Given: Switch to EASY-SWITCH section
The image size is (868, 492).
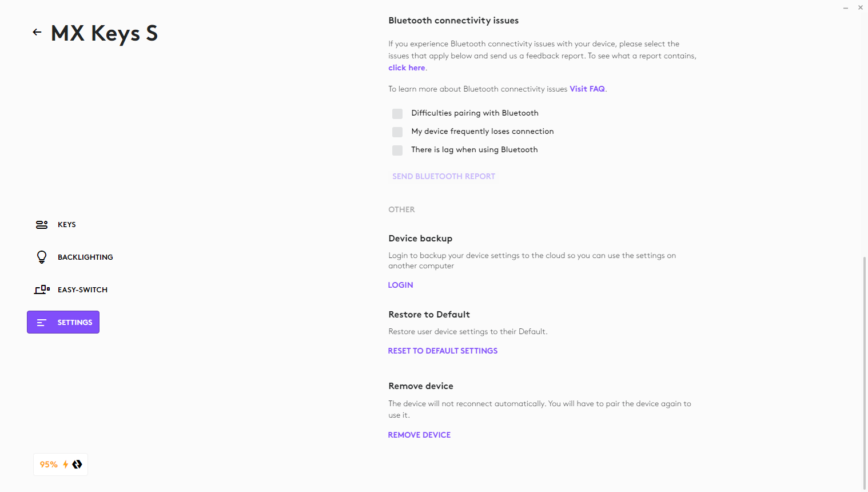Looking at the screenshot, I should (82, 290).
